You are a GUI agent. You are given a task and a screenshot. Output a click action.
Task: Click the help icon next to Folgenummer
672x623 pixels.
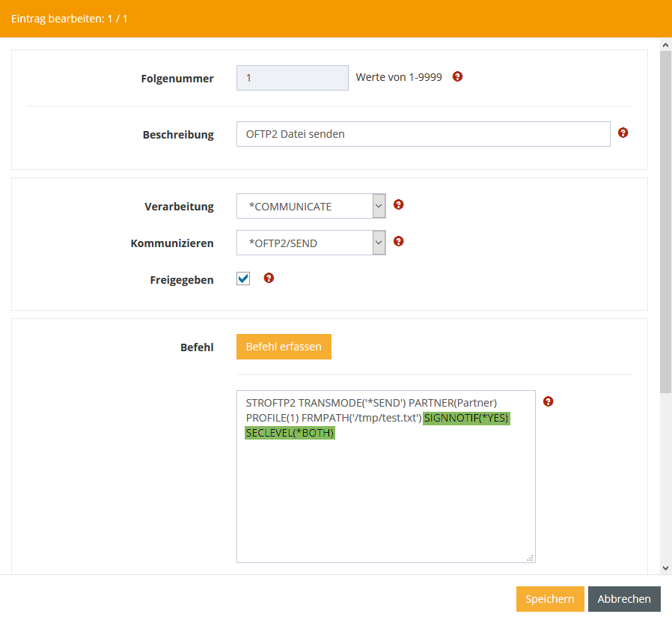coord(457,76)
